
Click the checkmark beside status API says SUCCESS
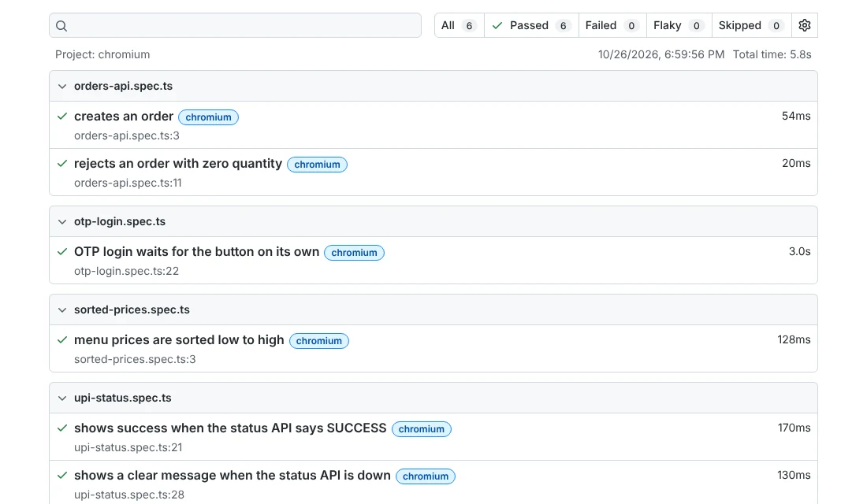coord(62,428)
